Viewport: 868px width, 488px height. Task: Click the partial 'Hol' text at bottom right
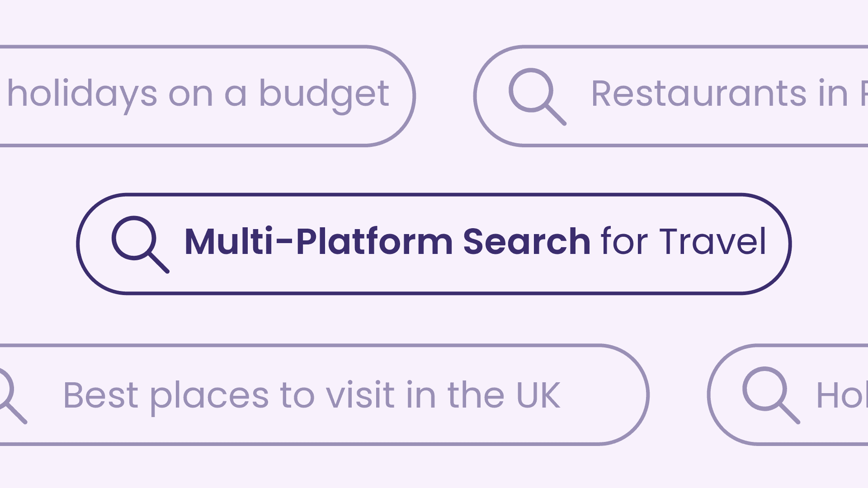tap(842, 395)
